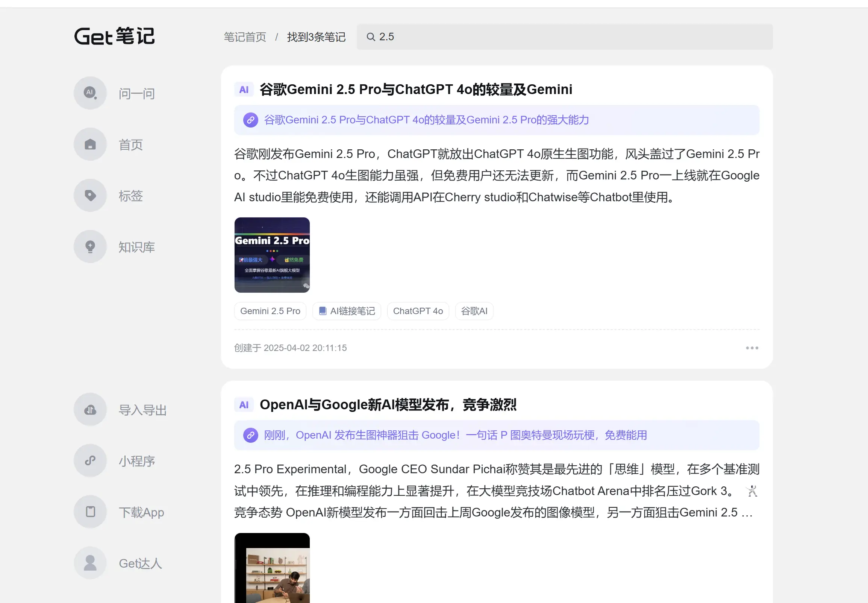Select the 小程序 sidebar label

(x=137, y=461)
